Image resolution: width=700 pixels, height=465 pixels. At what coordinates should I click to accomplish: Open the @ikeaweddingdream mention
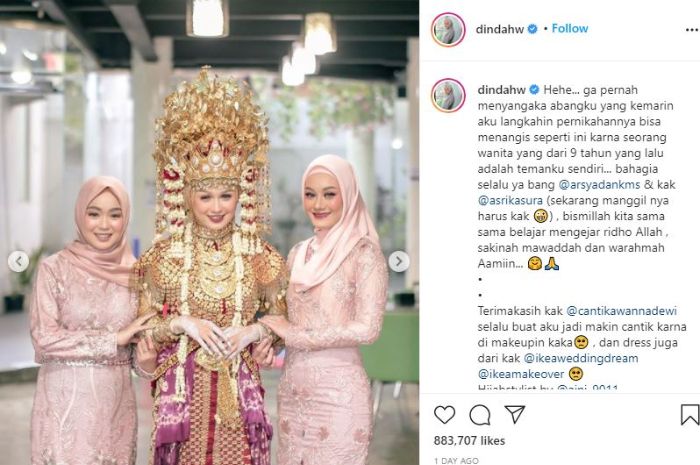pos(581,358)
